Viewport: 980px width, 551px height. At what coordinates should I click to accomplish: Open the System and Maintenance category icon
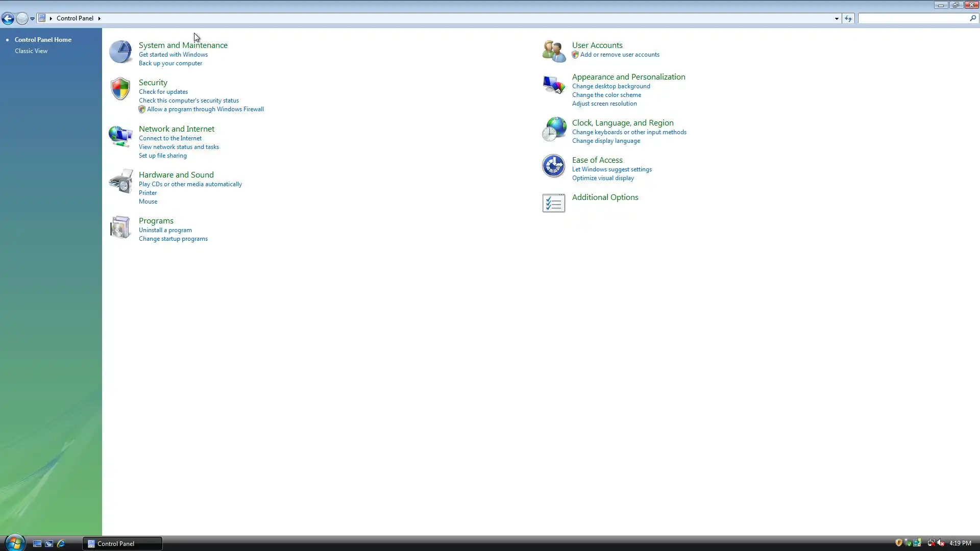coord(121,52)
